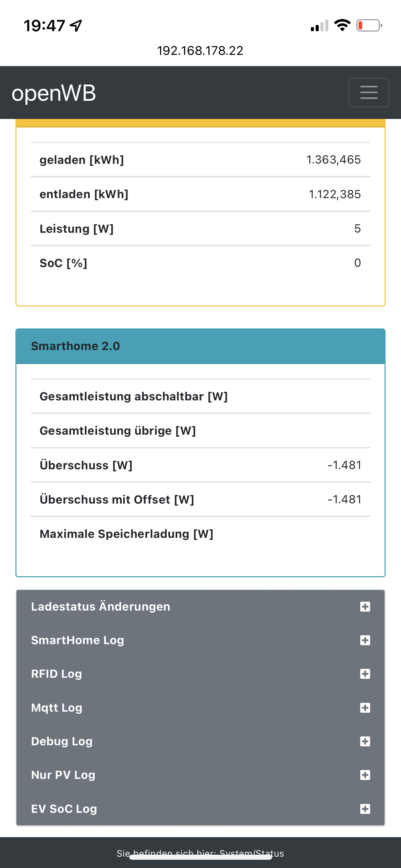Click the Smarthome 2.0 card header
Viewport: 401px width, 868px height.
200,346
